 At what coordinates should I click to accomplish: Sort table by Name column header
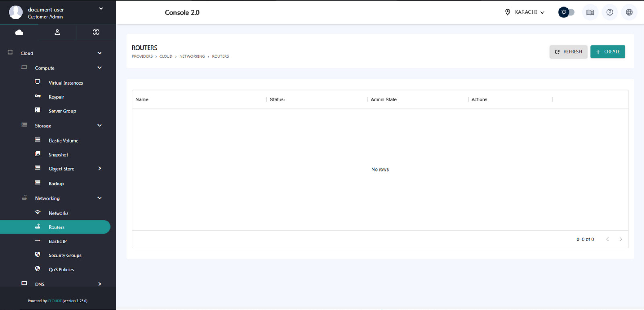click(142, 100)
